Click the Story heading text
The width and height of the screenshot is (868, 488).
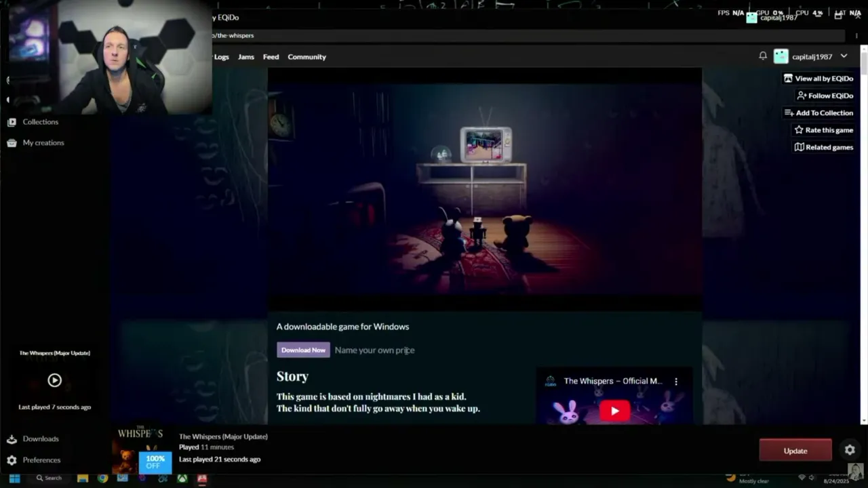coord(292,376)
